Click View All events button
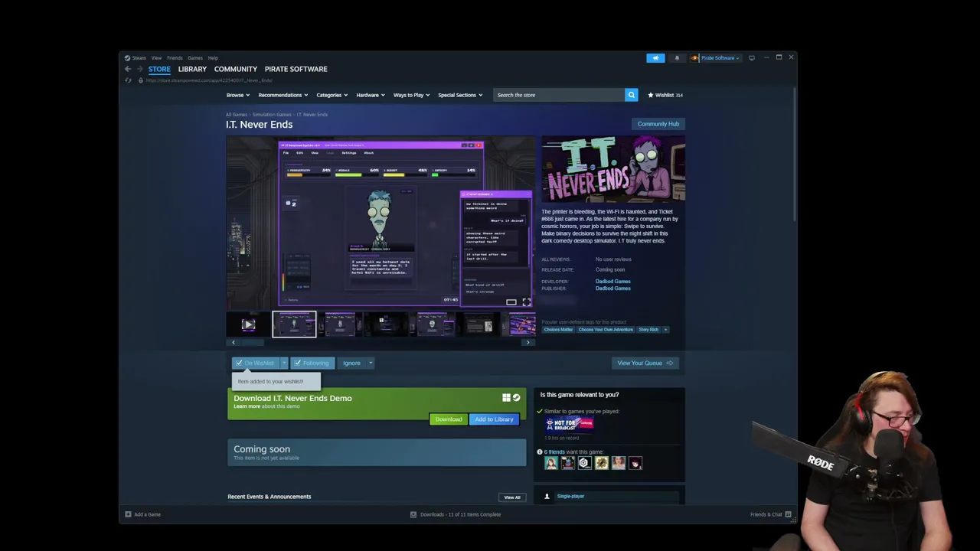Image resolution: width=980 pixels, height=551 pixels. [512, 497]
